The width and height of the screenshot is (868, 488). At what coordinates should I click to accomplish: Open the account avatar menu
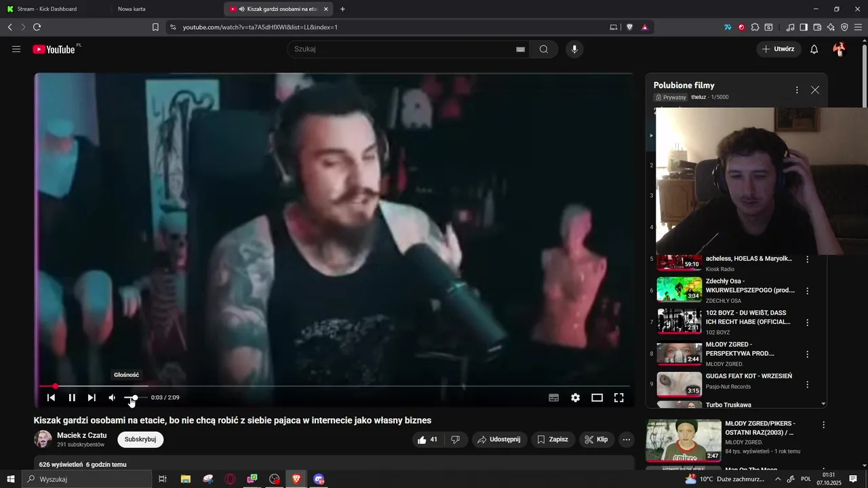click(839, 49)
